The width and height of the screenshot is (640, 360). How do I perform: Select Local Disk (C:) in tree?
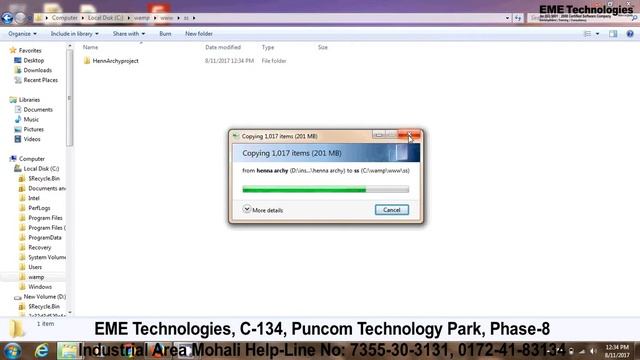[41, 169]
